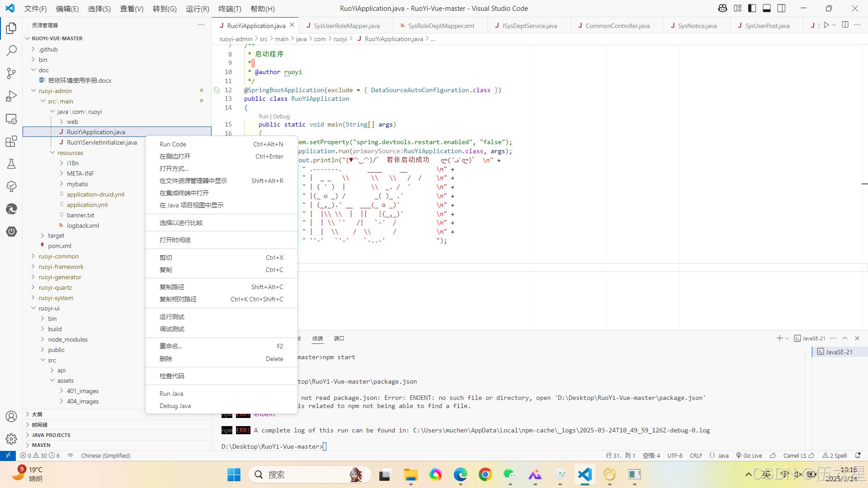868x488 pixels.
Task: Open the Accounts icon in activity bar
Action: tap(11, 416)
